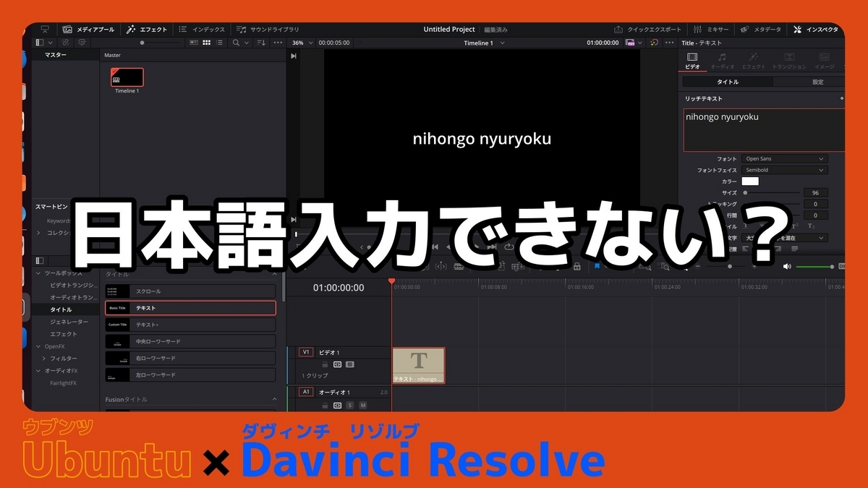Screen dimensions: 868x488
Task: Solo the Audio 1 track
Action: (x=350, y=405)
